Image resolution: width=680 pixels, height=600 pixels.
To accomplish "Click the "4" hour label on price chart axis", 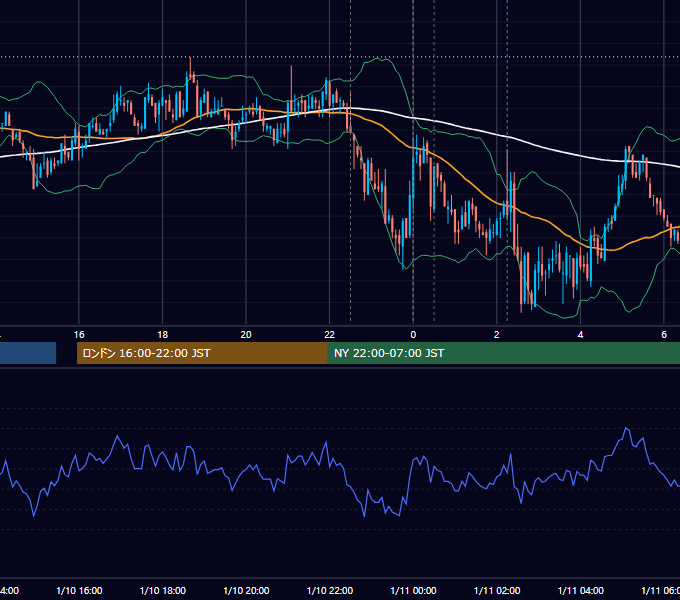I will point(580,335).
